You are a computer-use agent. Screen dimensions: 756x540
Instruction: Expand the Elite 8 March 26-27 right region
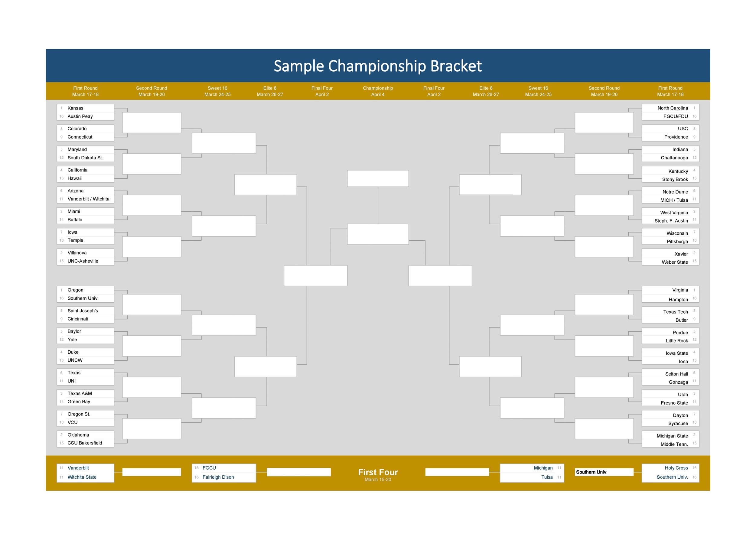point(487,92)
